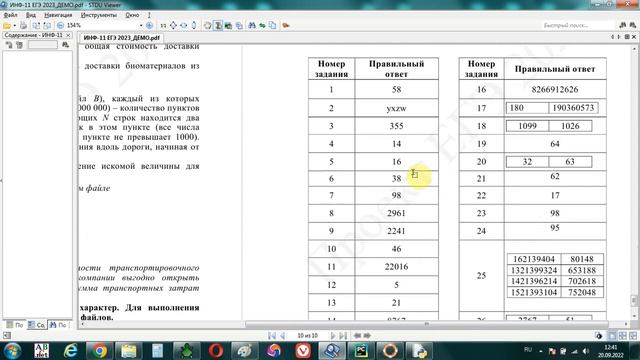The height and width of the screenshot is (360, 640).
Task: Open Google Chrome from the taskbar
Action: 99,351
